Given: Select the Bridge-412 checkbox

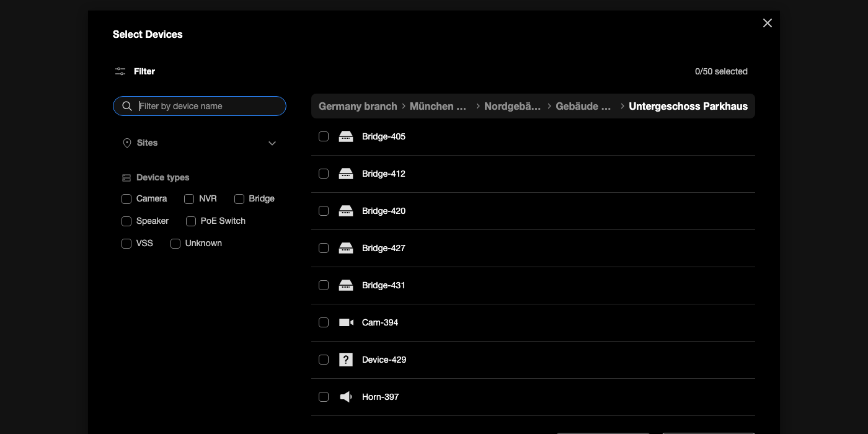Looking at the screenshot, I should point(324,174).
